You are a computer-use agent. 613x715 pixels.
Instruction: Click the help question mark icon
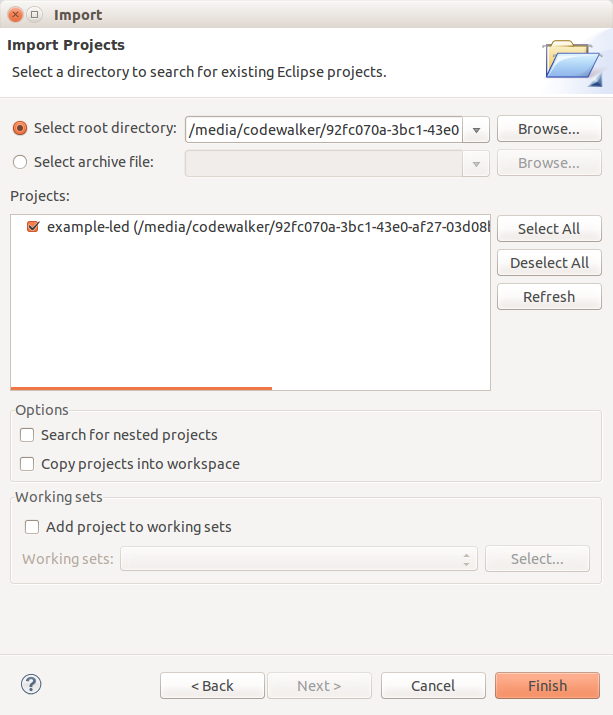31,685
